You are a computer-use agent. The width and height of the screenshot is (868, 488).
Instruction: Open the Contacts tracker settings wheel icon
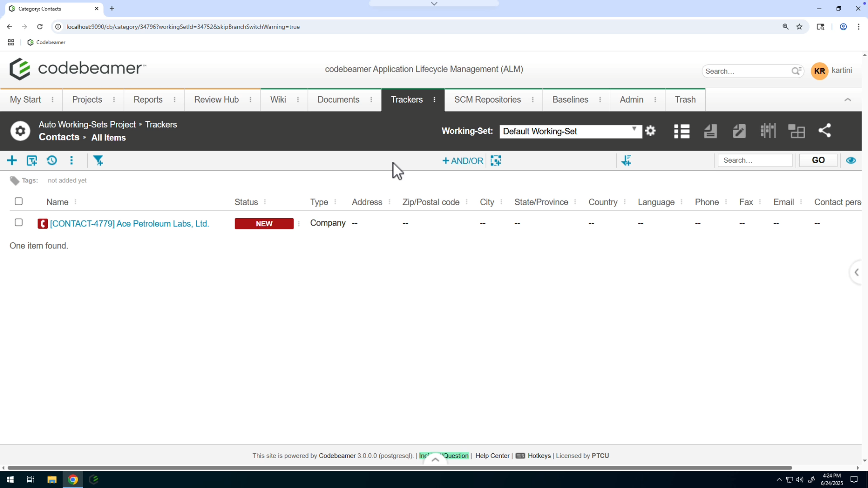(20, 131)
